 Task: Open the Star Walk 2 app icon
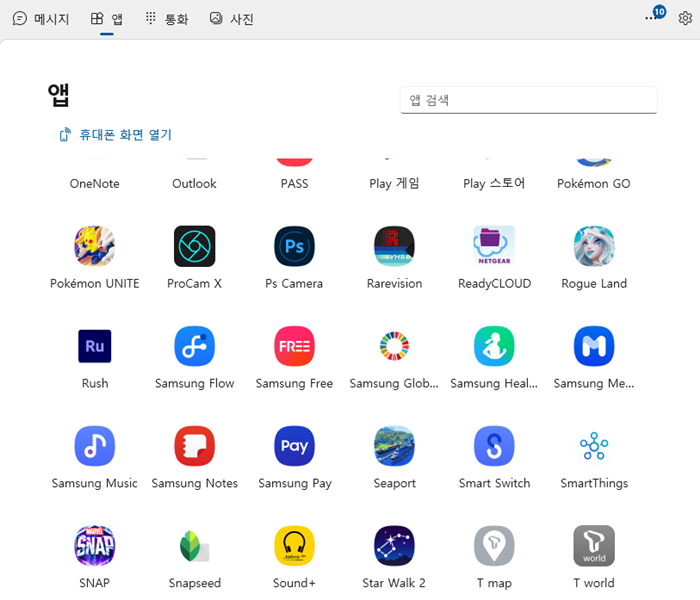[x=394, y=546]
